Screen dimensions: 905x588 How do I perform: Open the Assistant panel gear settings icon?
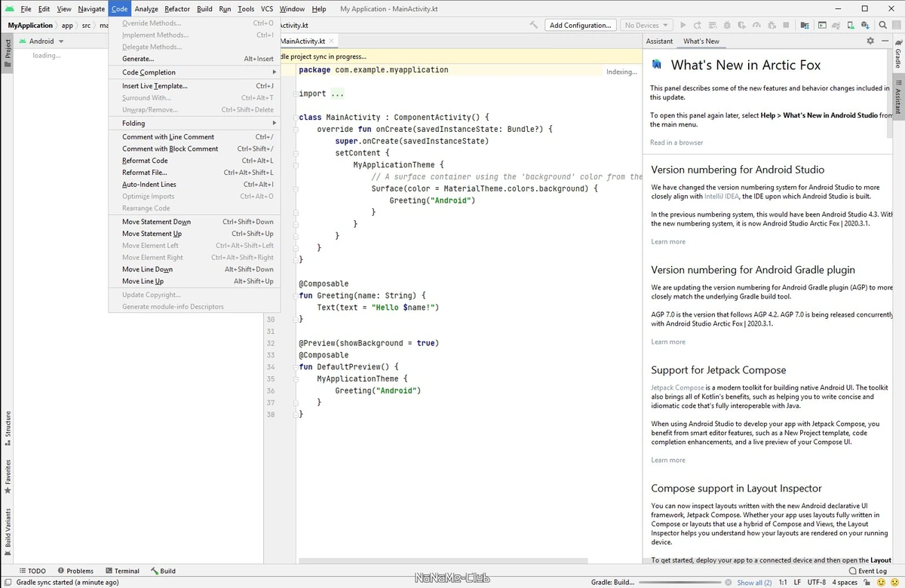coord(870,41)
